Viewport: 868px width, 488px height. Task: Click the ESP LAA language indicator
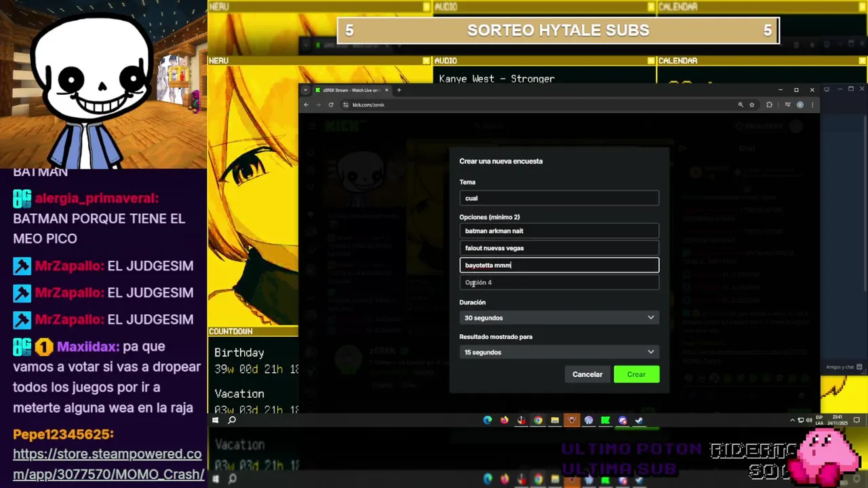pos(819,420)
